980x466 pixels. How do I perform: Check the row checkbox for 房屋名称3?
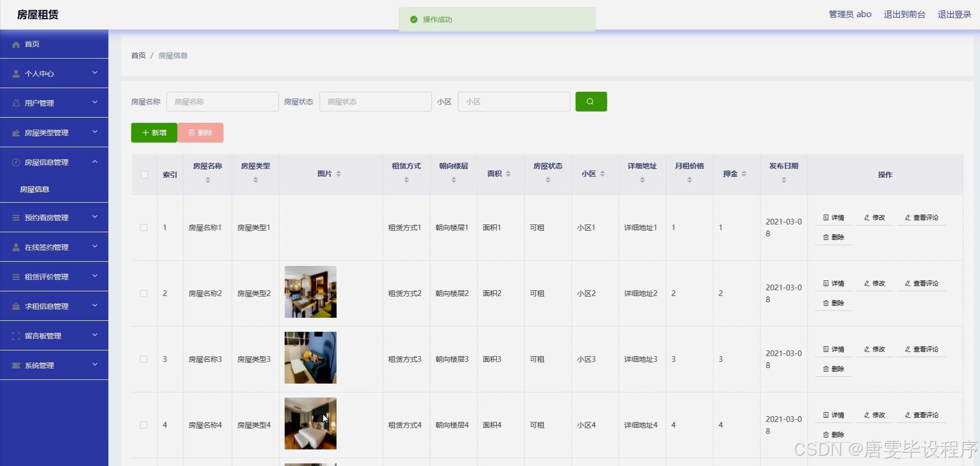[143, 359]
